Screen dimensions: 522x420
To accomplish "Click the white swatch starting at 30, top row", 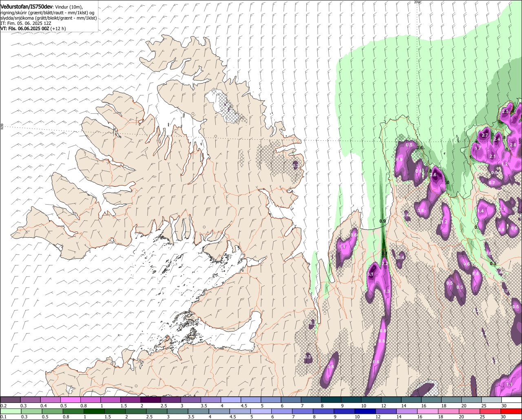I will tap(512, 400).
